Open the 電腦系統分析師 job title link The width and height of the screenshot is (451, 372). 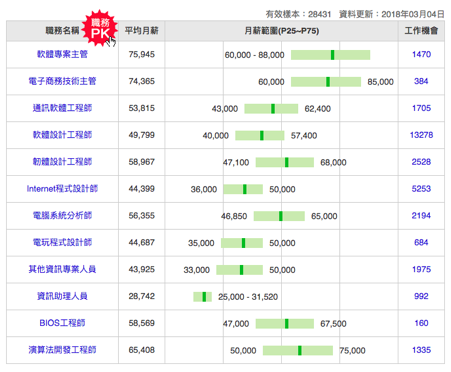pos(62,216)
